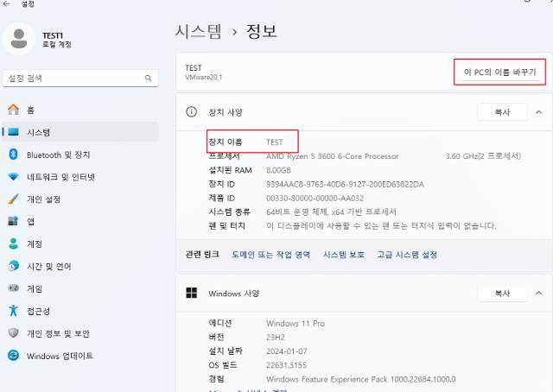553x392 pixels.
Task: Click Windows Feature Experience Pack value
Action: 361,379
